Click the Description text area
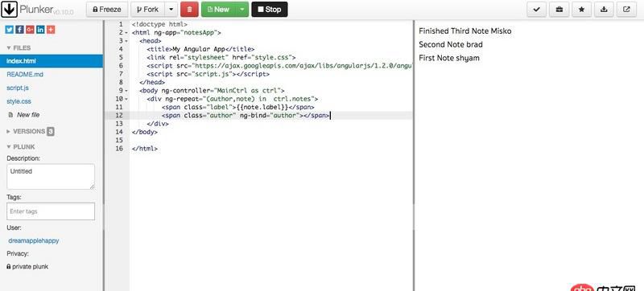Image resolution: width=644 pixels, height=291 pixels. point(51,177)
